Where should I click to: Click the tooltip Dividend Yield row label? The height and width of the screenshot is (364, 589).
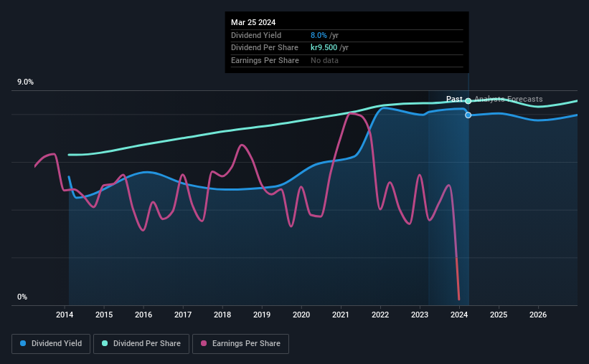[256, 35]
